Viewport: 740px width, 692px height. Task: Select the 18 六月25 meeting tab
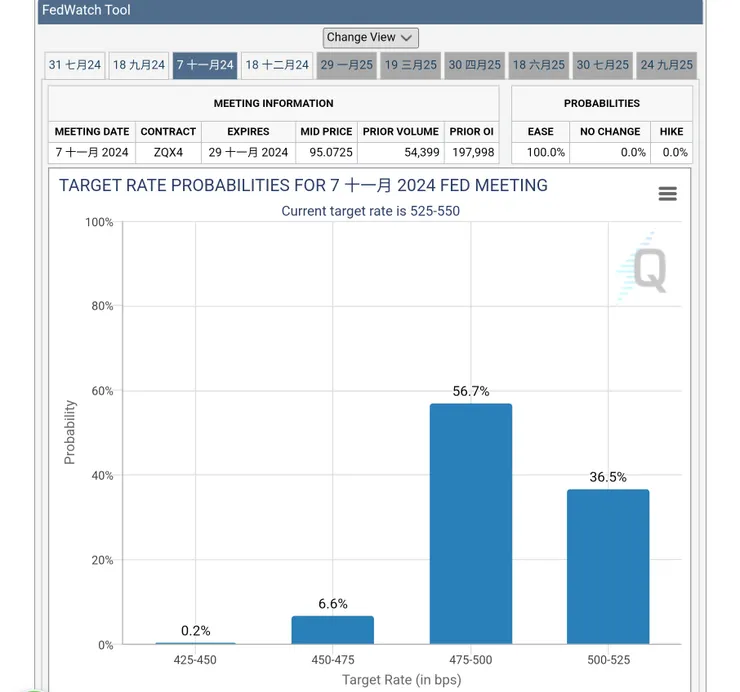coord(538,65)
